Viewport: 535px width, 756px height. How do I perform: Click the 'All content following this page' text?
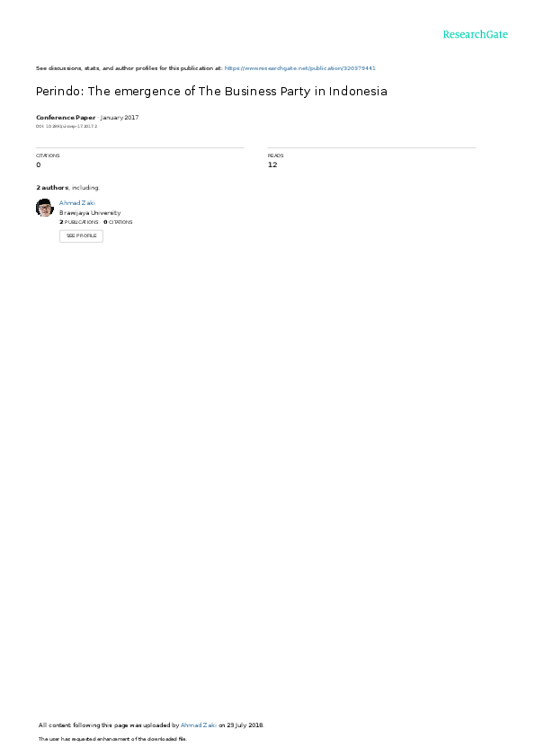pos(83,725)
